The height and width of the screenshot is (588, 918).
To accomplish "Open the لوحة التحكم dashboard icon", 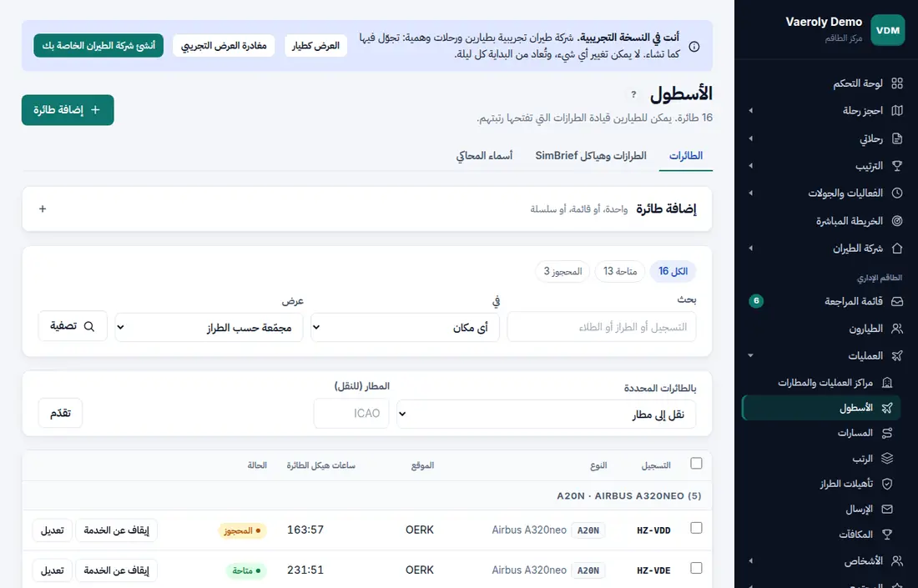I will tap(896, 83).
